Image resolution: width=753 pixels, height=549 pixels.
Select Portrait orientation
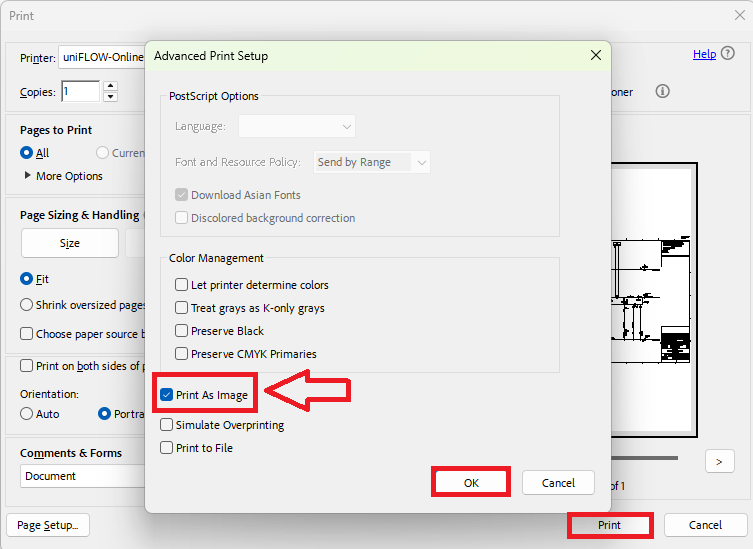click(x=104, y=414)
